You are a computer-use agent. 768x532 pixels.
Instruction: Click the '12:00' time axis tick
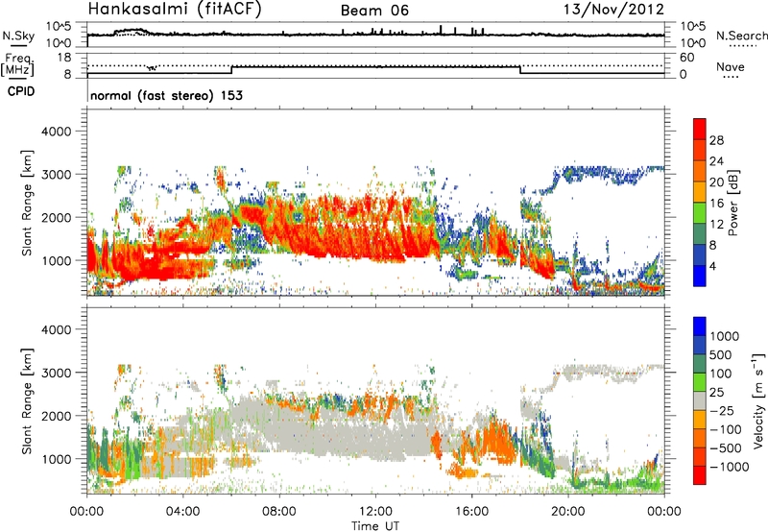click(x=375, y=511)
